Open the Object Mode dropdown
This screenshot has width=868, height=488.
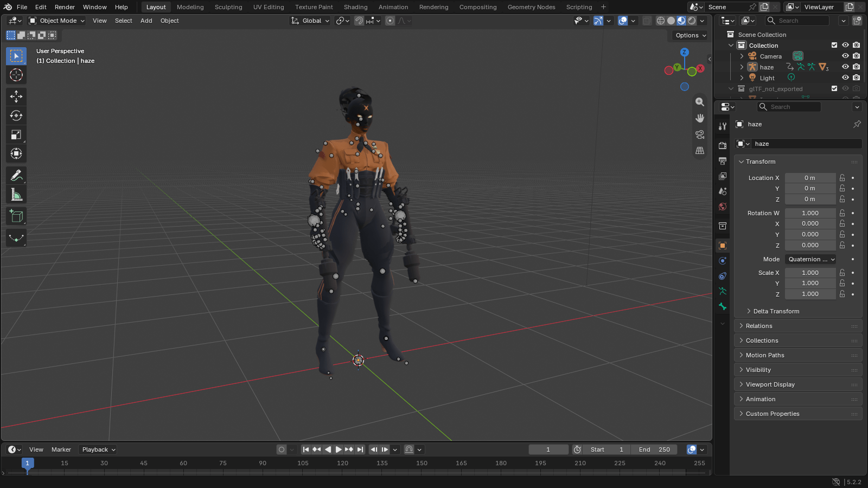click(x=57, y=21)
